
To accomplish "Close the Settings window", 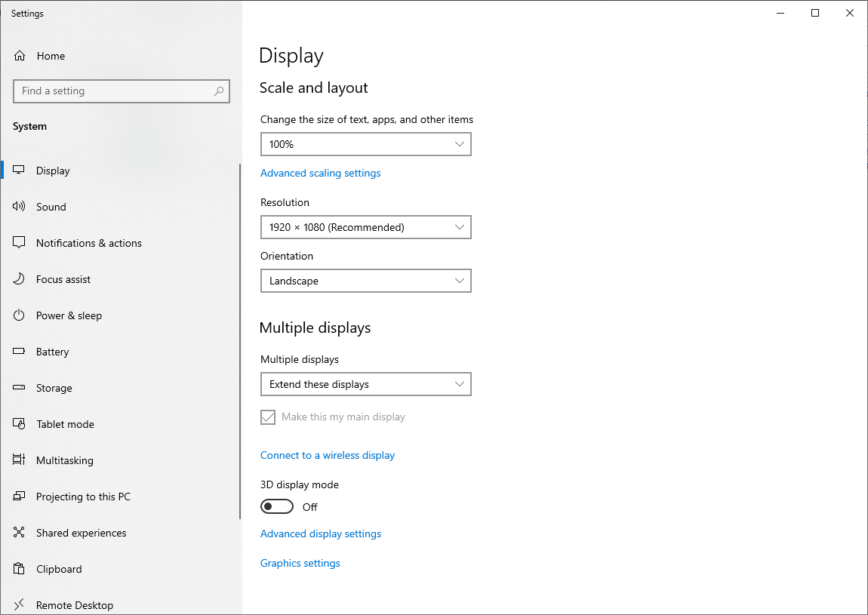I will [x=850, y=13].
